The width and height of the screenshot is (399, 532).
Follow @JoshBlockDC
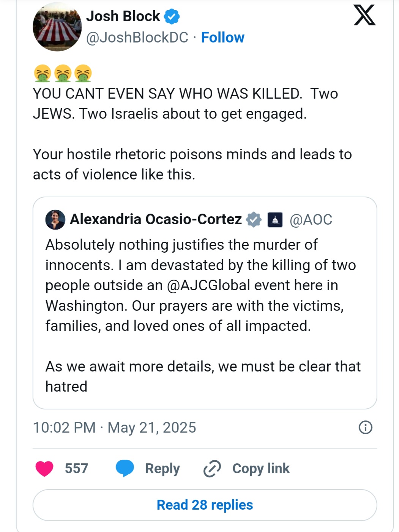[x=222, y=38]
